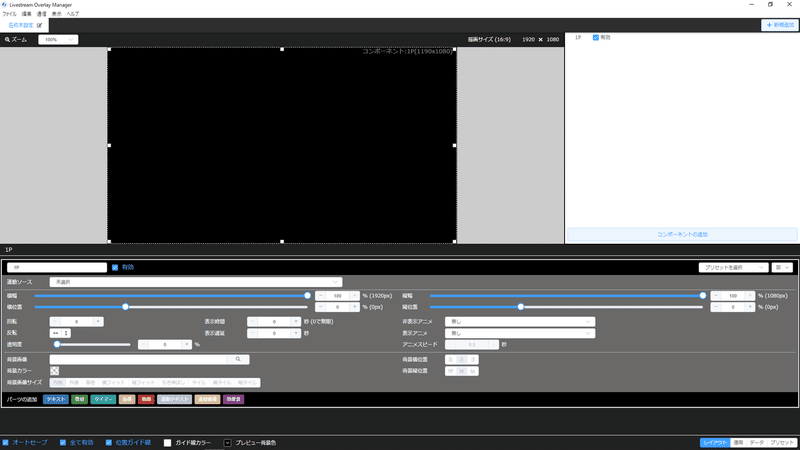Viewport: 800px width, 450px height.
Task: Click plus on the 透明度 value stepper
Action: coord(187,344)
